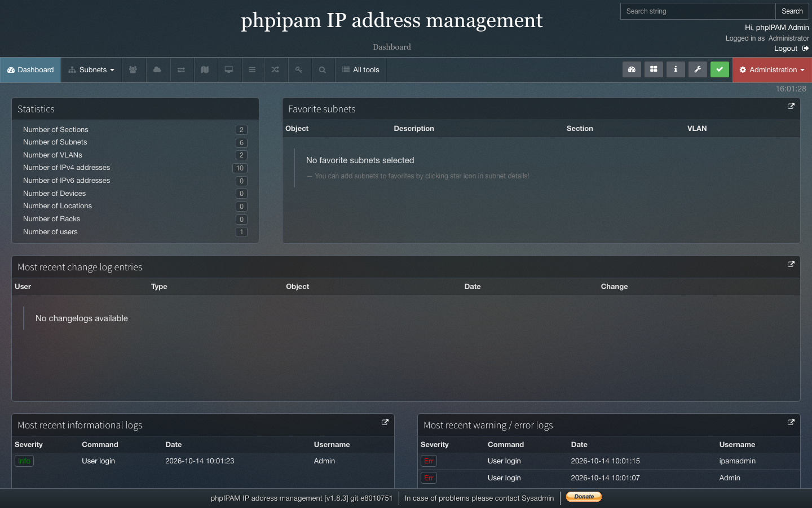
Task: Click the gauge dashboard icon button at right
Action: pos(632,69)
